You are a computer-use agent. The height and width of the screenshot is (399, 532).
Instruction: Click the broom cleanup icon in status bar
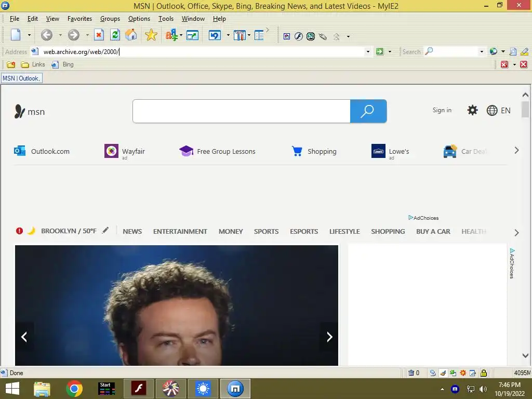[x=443, y=373]
